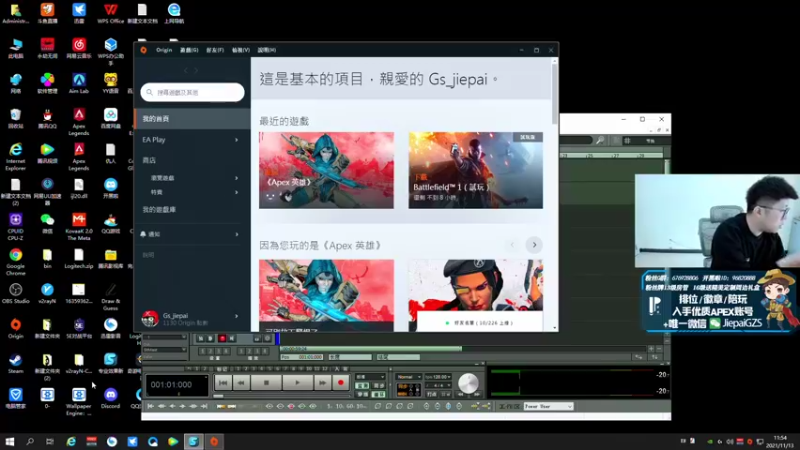The height and width of the screenshot is (450, 800).
Task: Expand 特賣 submenu arrow
Action: 236,192
